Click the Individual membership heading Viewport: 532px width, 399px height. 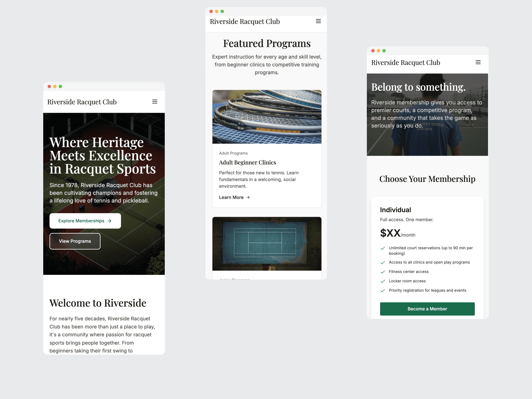point(395,210)
